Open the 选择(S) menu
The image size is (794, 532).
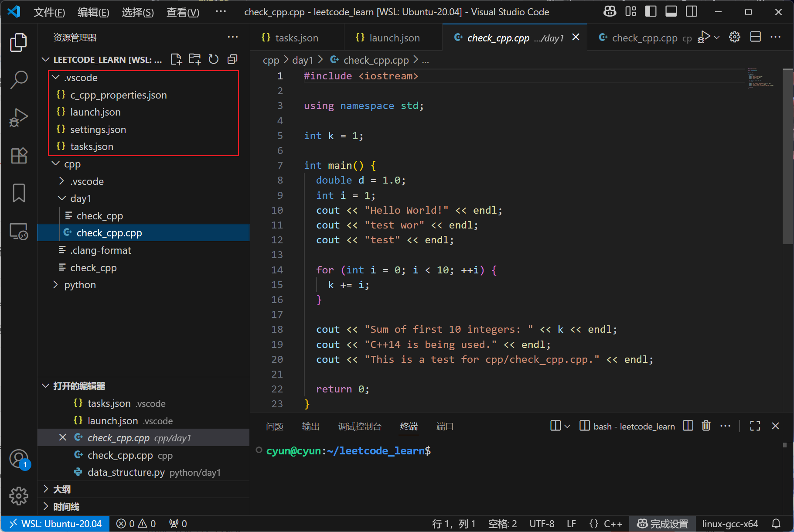(138, 12)
